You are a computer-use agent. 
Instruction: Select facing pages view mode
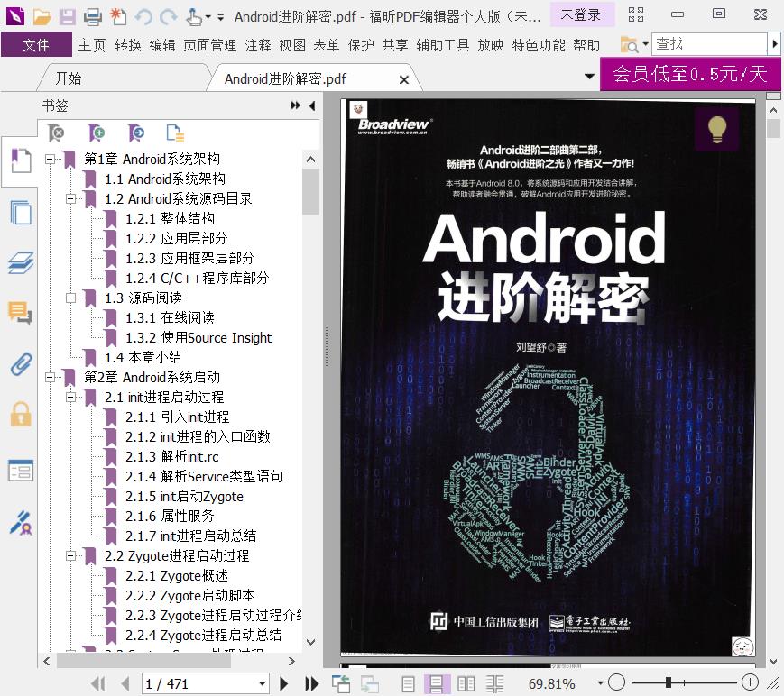pyautogui.click(x=466, y=683)
